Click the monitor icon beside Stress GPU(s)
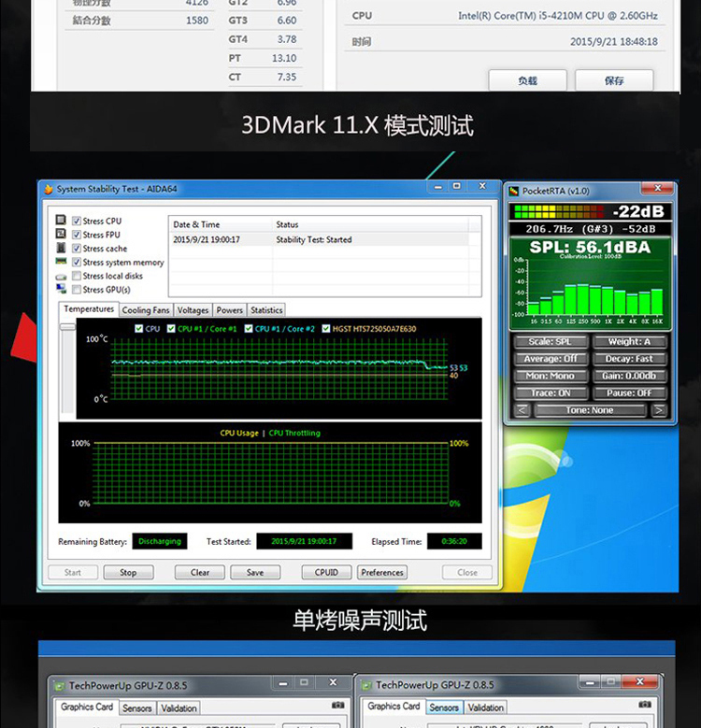701x728 pixels. point(61,289)
